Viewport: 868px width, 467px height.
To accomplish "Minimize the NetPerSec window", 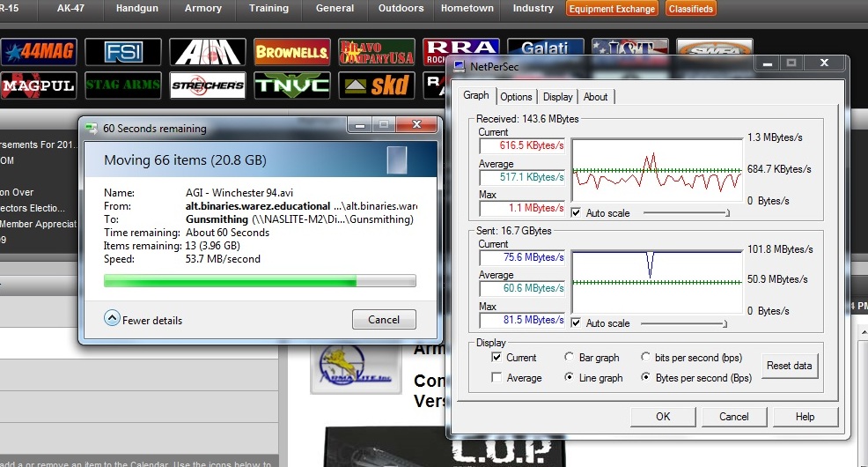I will pos(768,63).
